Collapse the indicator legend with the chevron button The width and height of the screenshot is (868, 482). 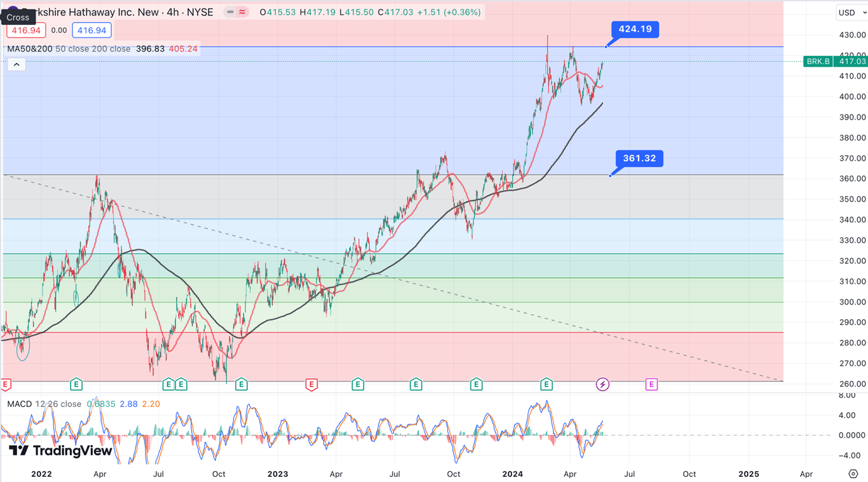tap(17, 64)
